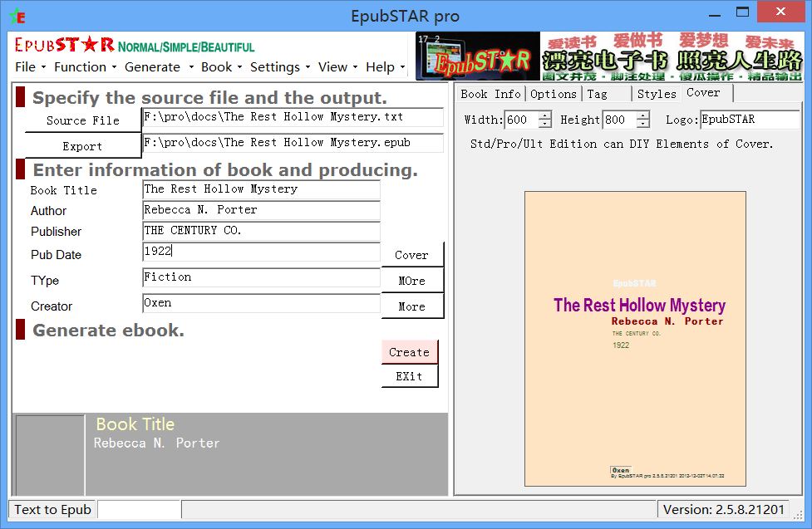812x529 pixels.
Task: Click the 'Book Title' text in bottom preview
Action: [x=135, y=424]
